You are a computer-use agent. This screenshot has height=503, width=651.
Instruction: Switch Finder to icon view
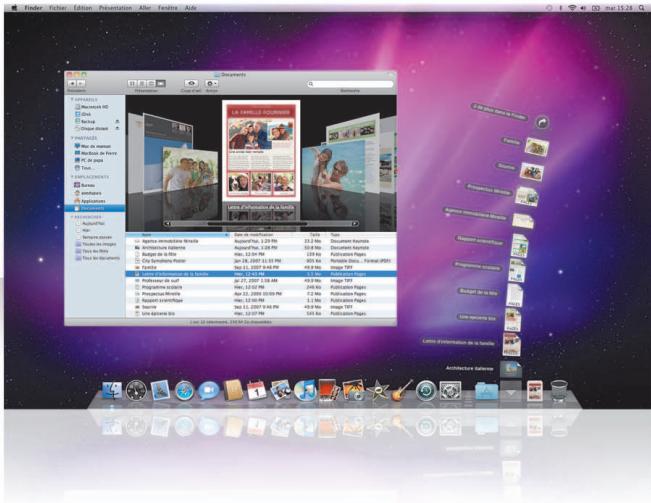pos(132,83)
